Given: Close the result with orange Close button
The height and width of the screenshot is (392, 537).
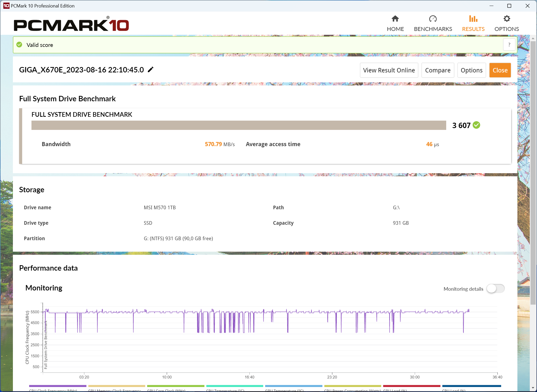Looking at the screenshot, I should [x=500, y=70].
